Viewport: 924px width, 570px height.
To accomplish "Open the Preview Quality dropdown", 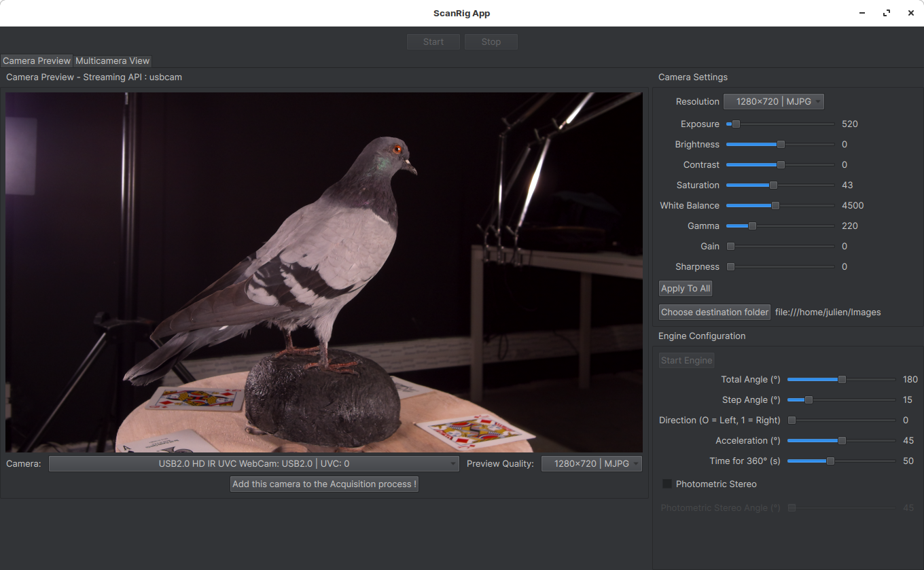I will click(591, 464).
